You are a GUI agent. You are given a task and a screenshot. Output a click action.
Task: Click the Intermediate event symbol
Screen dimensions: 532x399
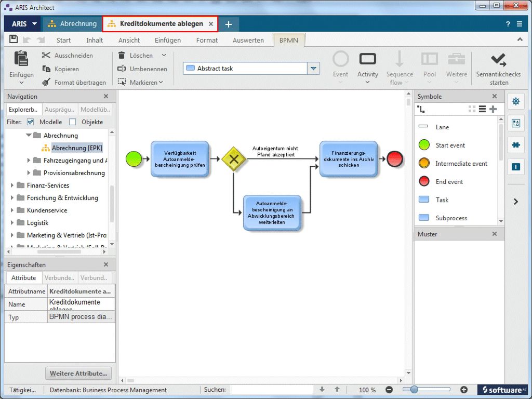(x=424, y=163)
